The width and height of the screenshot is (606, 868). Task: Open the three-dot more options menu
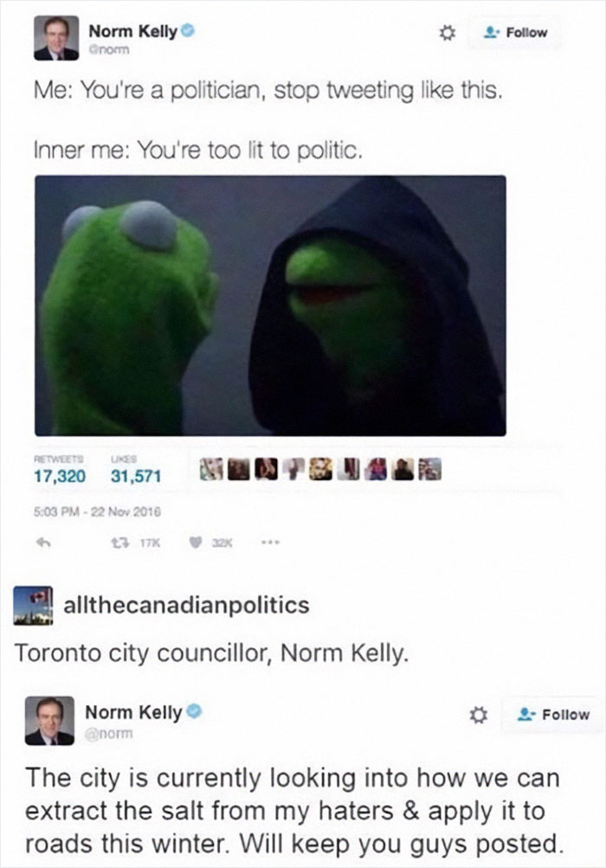tap(272, 543)
